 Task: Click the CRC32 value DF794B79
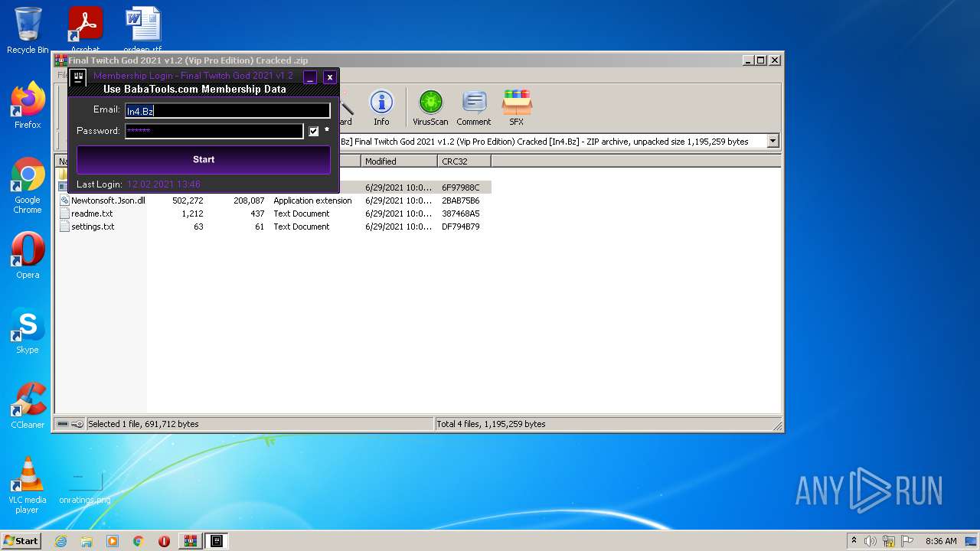(x=461, y=227)
